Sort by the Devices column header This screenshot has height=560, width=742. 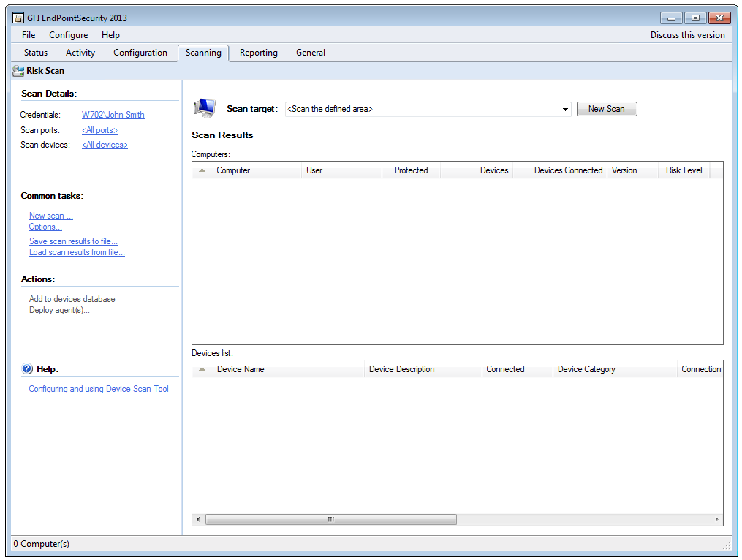click(x=477, y=170)
